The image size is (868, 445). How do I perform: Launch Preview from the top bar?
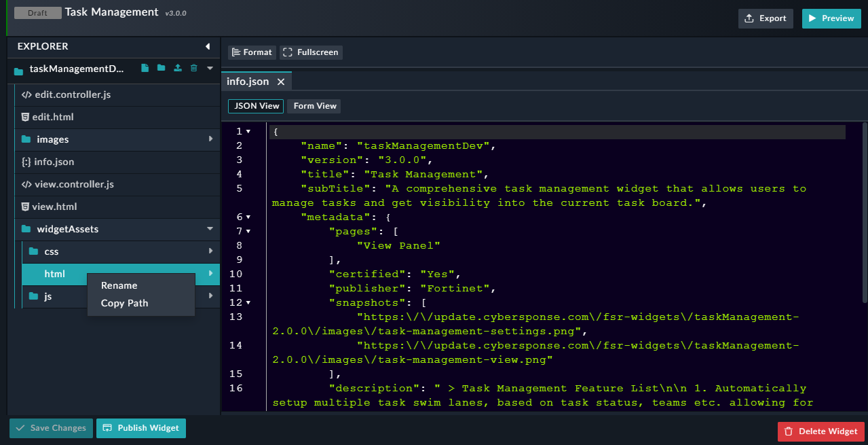tap(831, 18)
